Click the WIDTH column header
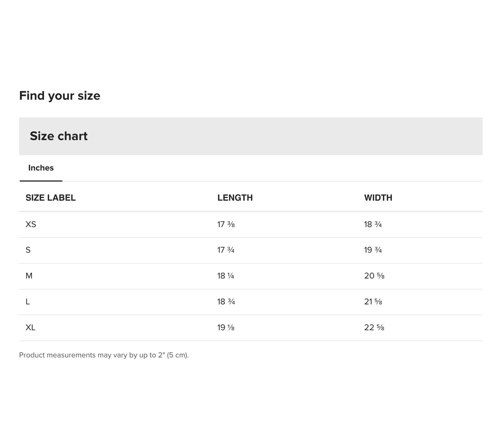The image size is (498, 448). (x=378, y=198)
